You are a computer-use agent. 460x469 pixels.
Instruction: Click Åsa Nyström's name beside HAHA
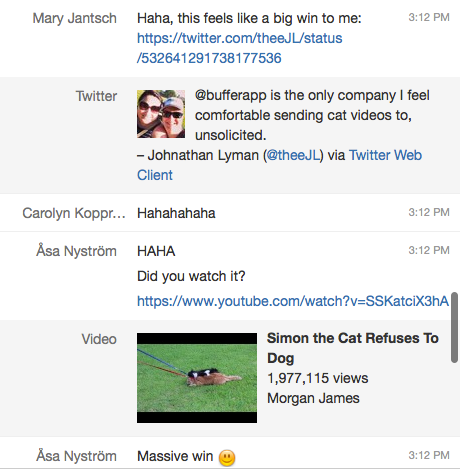[76, 251]
